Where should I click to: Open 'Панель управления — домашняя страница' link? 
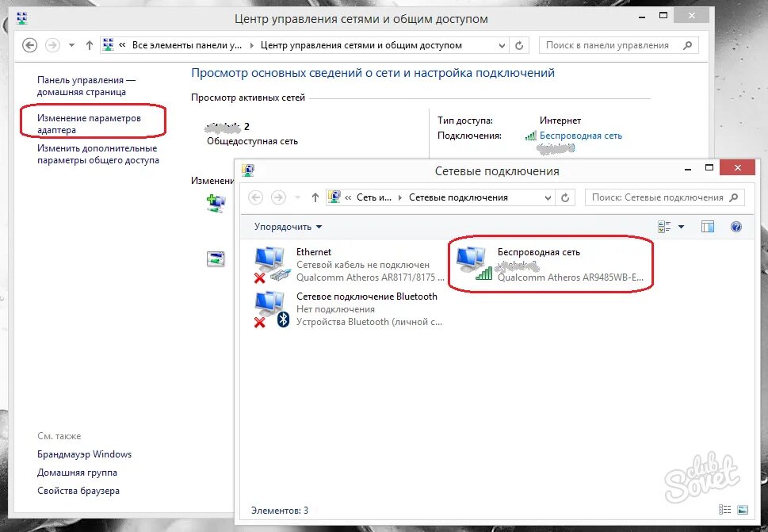pos(86,86)
